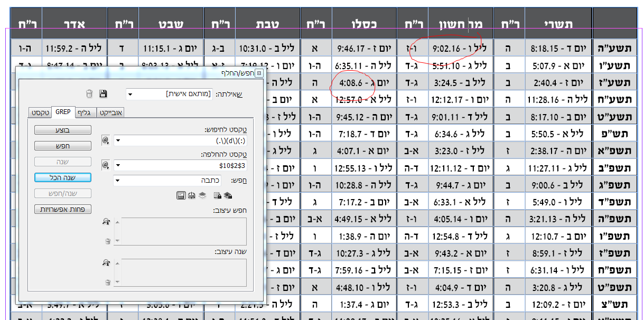Clear Find Format attributes with trash icon
Viewport: 644px width, 320px height.
[108, 241]
